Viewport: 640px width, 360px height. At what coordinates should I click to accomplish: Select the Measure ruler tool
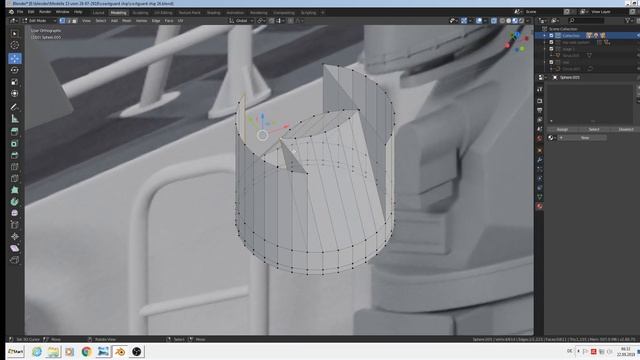pyautogui.click(x=15, y=119)
